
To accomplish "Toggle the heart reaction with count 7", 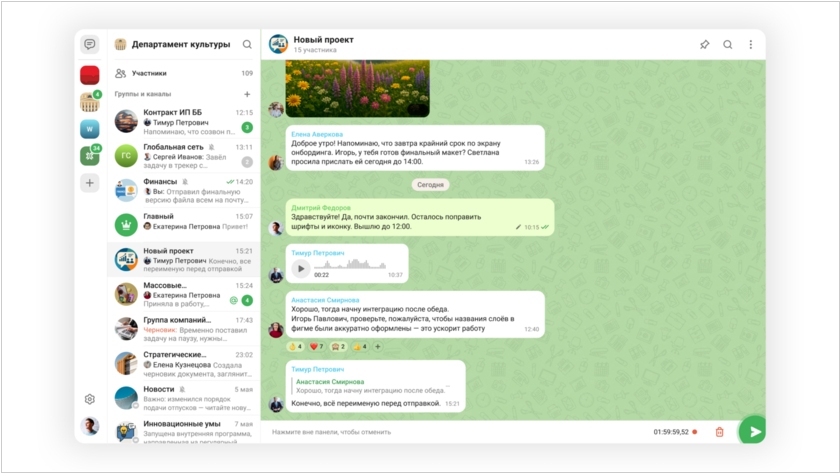I will (317, 347).
